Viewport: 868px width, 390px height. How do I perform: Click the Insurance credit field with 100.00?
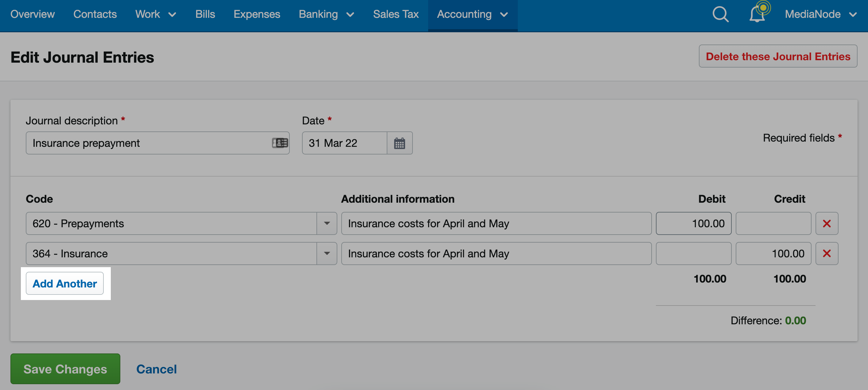tap(773, 253)
